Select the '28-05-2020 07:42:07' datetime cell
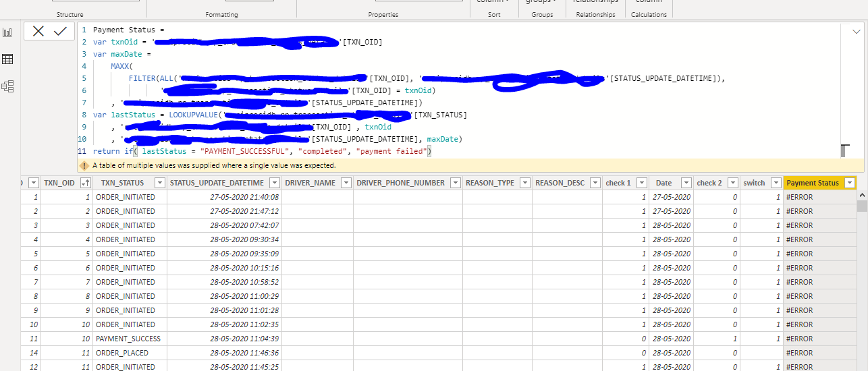This screenshot has width=868, height=371. coord(224,225)
